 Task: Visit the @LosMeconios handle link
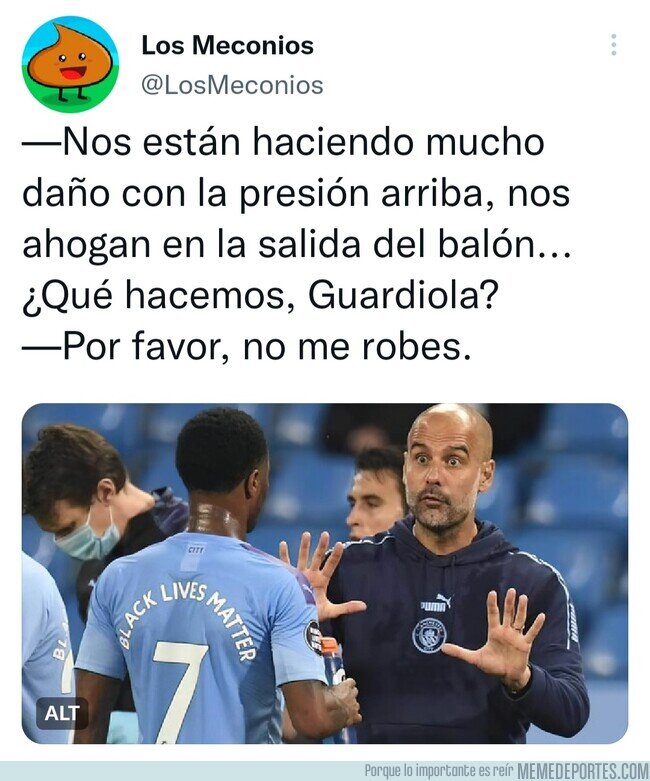[x=232, y=85]
